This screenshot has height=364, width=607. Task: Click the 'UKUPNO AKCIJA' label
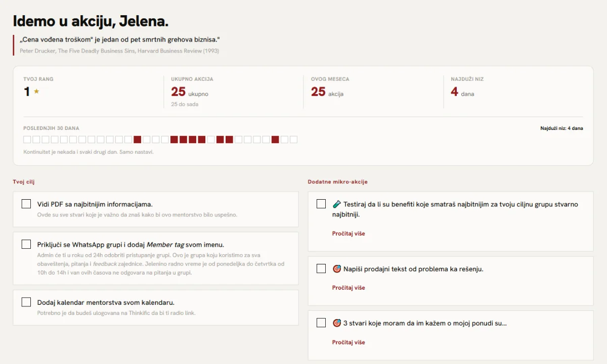coord(192,79)
